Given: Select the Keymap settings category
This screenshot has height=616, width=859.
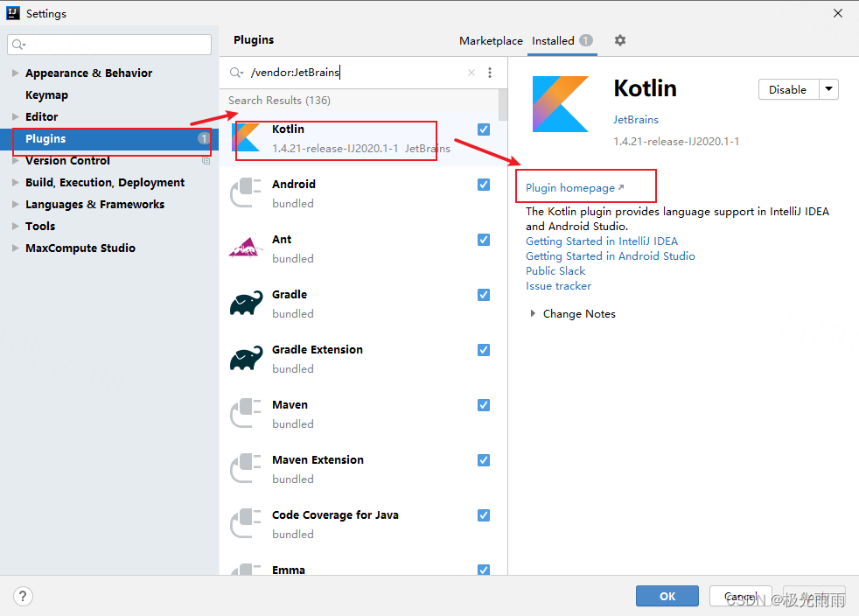Looking at the screenshot, I should pyautogui.click(x=46, y=94).
